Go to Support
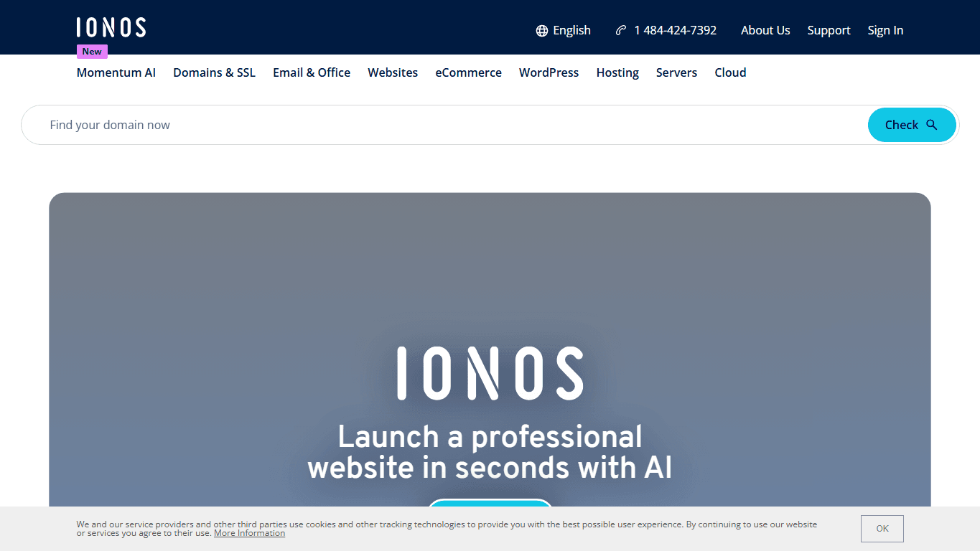 point(829,30)
